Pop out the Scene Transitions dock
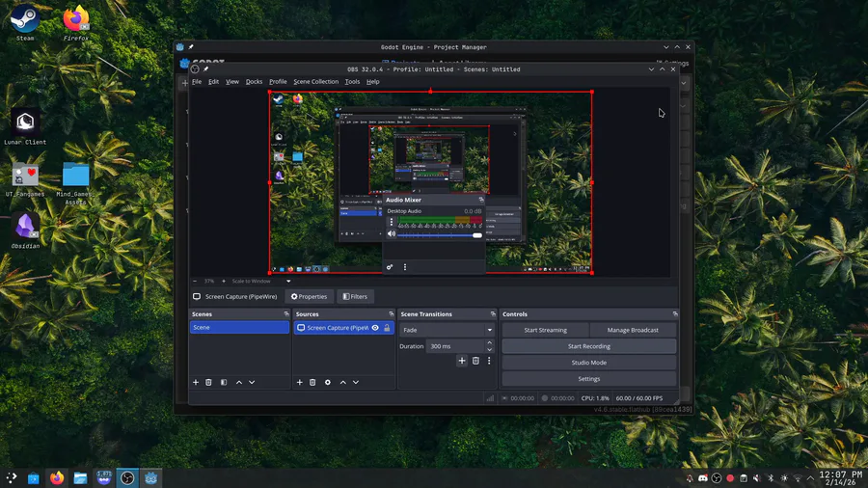 coord(493,313)
